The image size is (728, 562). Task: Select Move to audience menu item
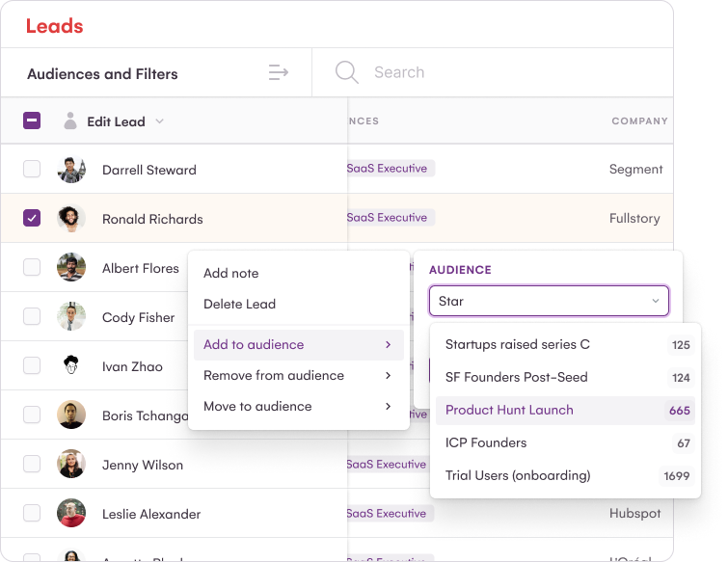(299, 407)
